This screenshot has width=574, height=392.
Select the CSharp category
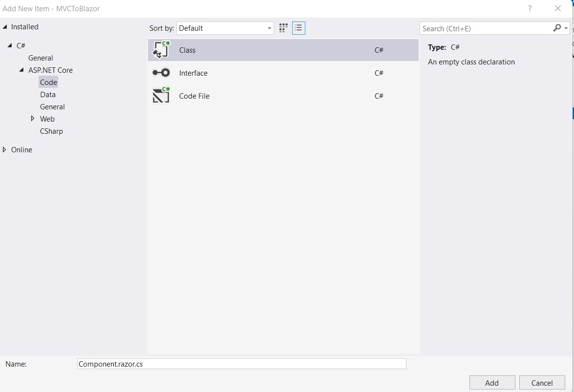coord(51,131)
